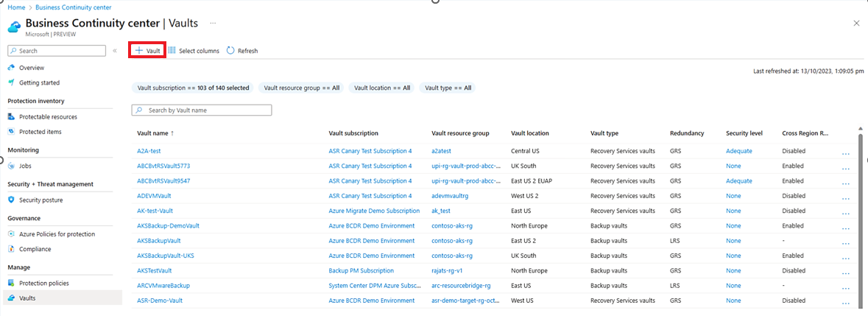868x316 pixels.
Task: Open AKSBackup-DemoVault link
Action: click(168, 226)
